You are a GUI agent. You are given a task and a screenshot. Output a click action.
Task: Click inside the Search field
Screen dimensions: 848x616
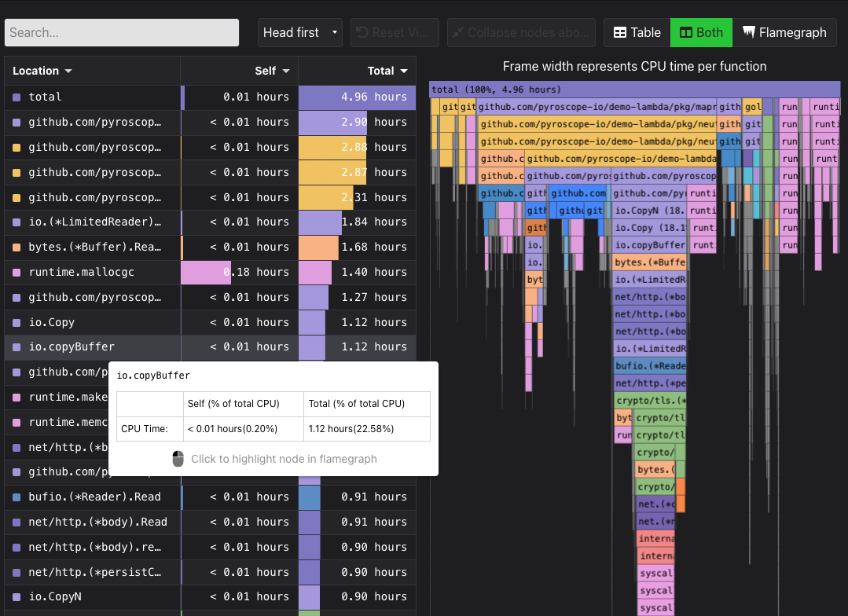point(122,32)
